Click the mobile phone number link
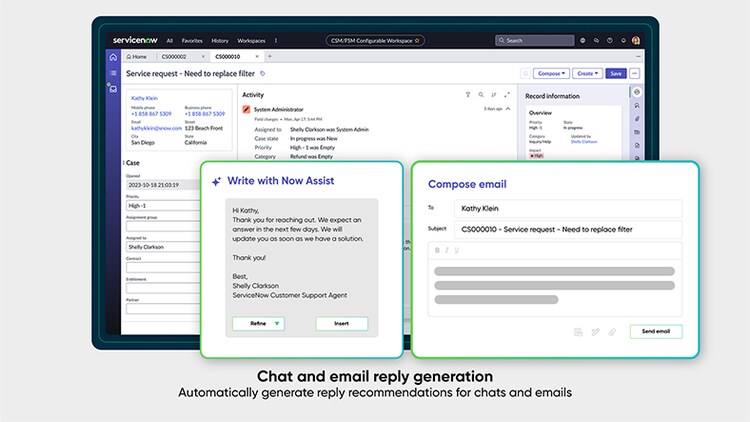 pyautogui.click(x=151, y=114)
